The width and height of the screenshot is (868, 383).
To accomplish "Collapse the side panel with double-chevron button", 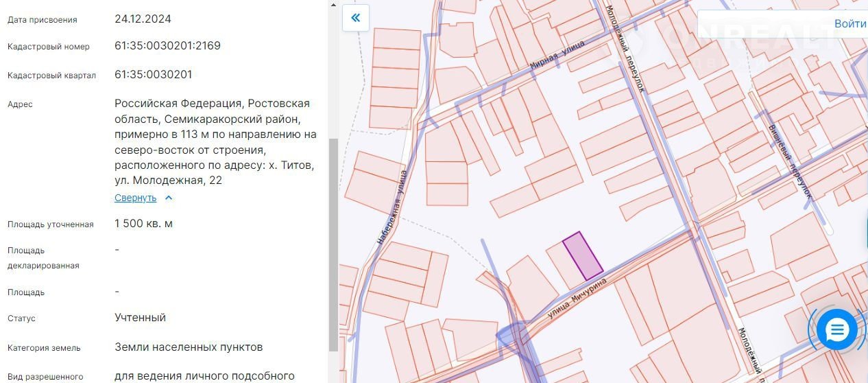I will 355,18.
